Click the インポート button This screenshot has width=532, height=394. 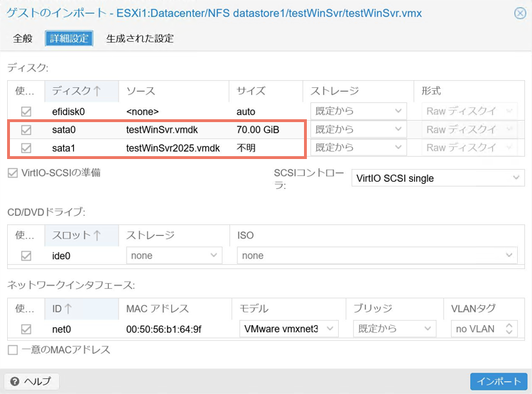(x=498, y=381)
